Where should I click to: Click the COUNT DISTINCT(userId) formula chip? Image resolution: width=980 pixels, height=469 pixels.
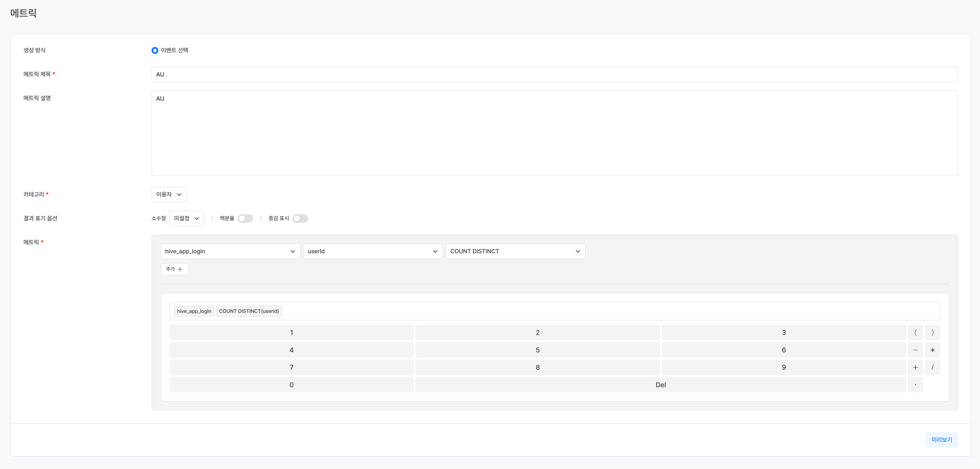249,311
